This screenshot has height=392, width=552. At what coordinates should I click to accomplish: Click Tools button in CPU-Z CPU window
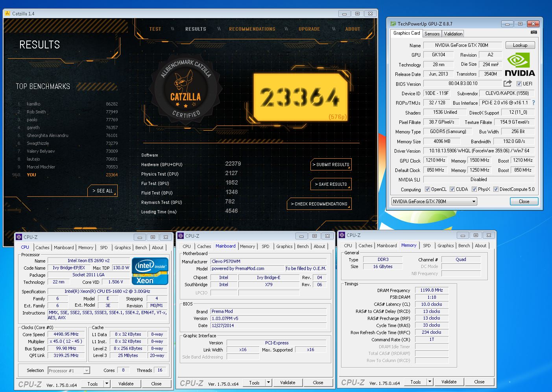93,384
